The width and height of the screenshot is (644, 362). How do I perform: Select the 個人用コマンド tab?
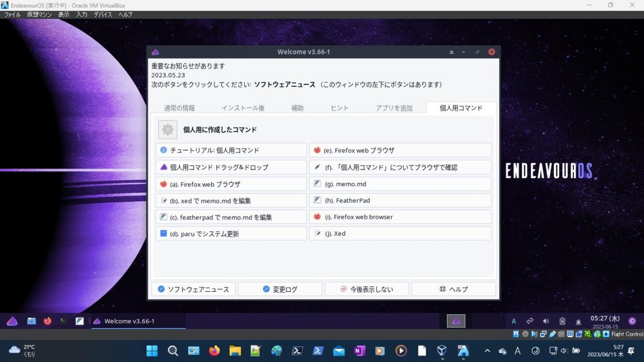pyautogui.click(x=461, y=108)
